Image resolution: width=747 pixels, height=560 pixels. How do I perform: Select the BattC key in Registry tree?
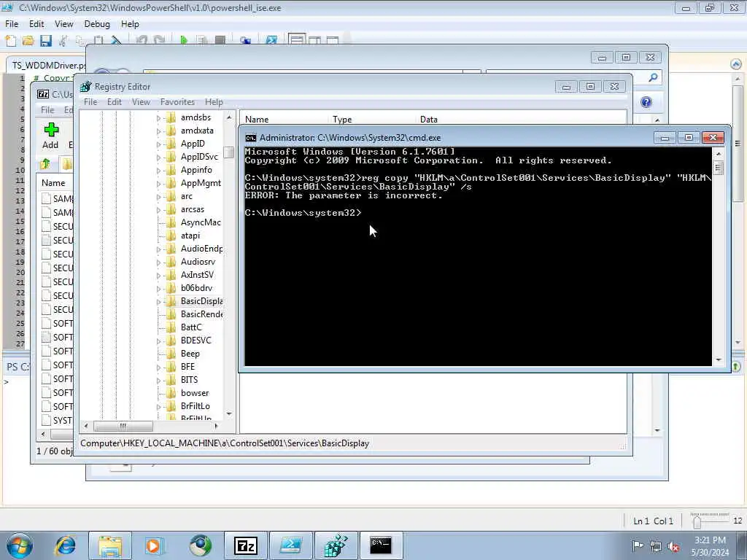coord(191,327)
